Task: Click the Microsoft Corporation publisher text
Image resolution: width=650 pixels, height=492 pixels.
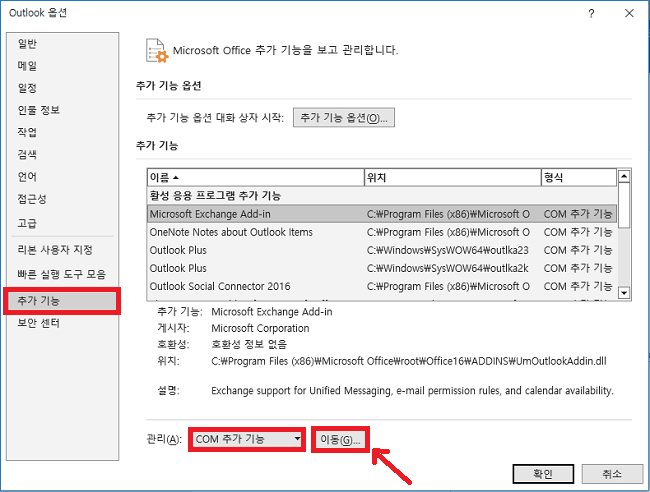Action: [x=260, y=328]
